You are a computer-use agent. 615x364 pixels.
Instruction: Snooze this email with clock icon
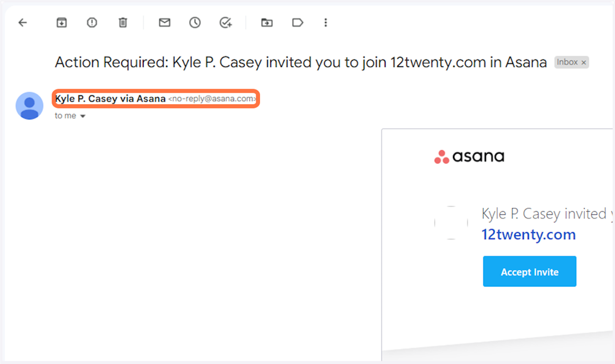[x=195, y=23]
